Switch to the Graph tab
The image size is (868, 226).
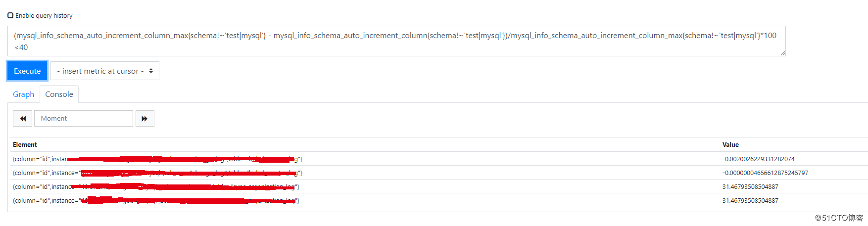tap(23, 94)
